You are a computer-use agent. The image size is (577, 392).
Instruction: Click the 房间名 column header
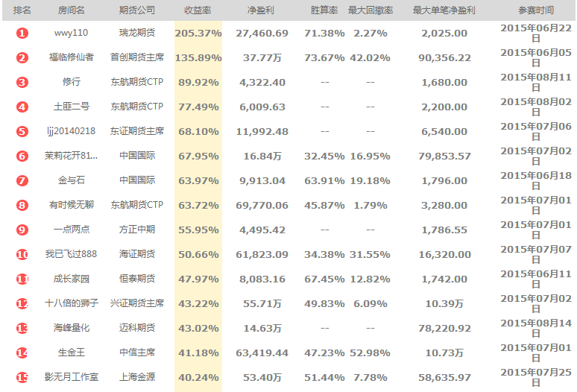pos(72,10)
